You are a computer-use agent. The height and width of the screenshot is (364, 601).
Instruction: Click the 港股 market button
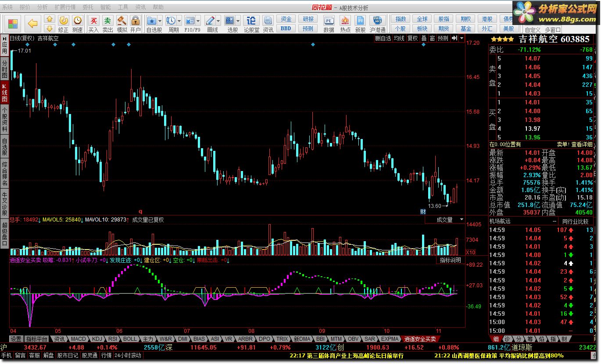pos(487,19)
